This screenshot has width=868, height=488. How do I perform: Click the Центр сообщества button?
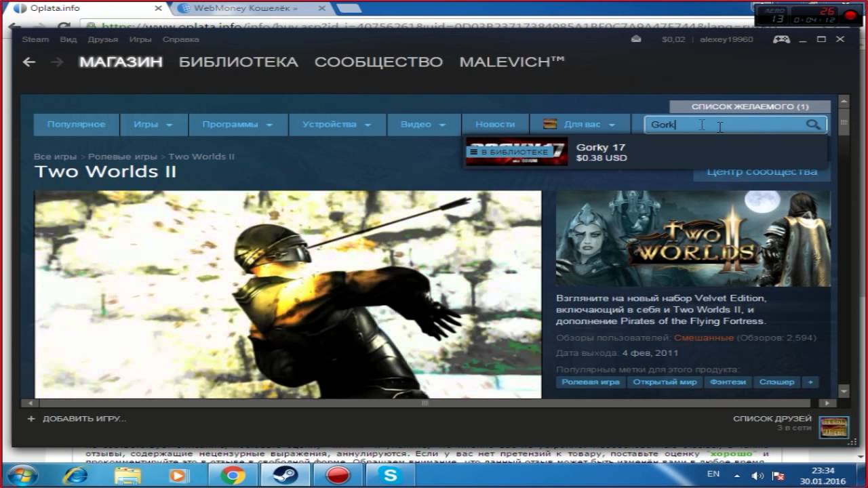point(762,172)
